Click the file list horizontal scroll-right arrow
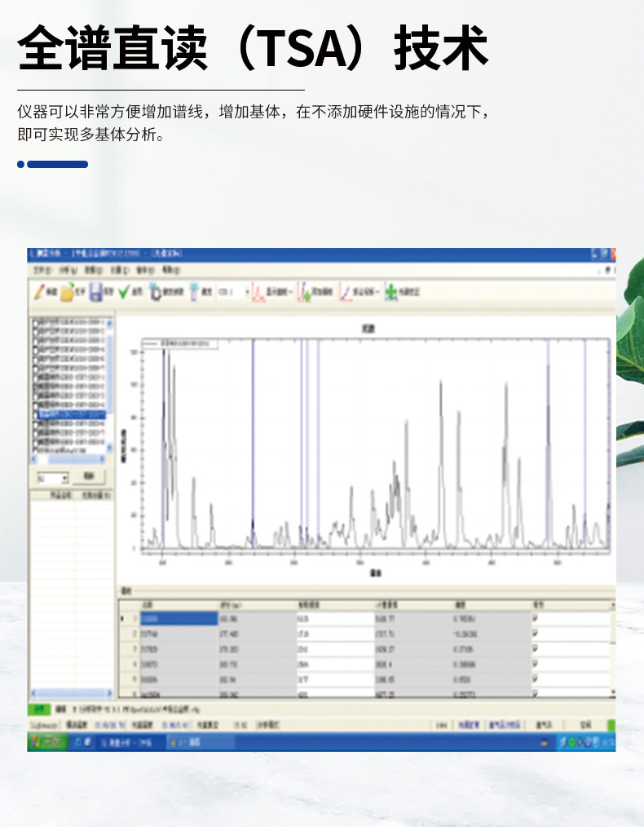The width and height of the screenshot is (644, 827). coord(103,459)
